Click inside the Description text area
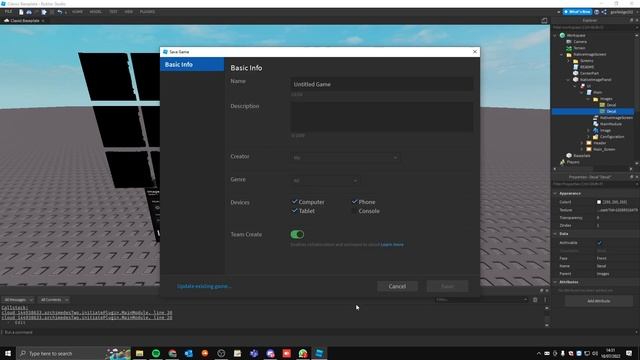640x360 pixels. (x=382, y=117)
